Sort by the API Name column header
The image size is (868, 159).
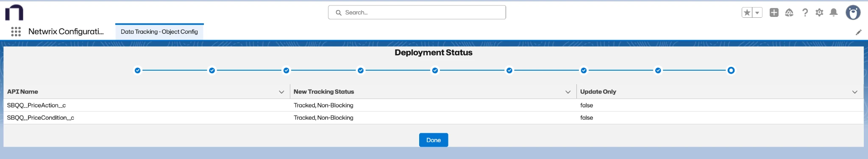[22, 92]
